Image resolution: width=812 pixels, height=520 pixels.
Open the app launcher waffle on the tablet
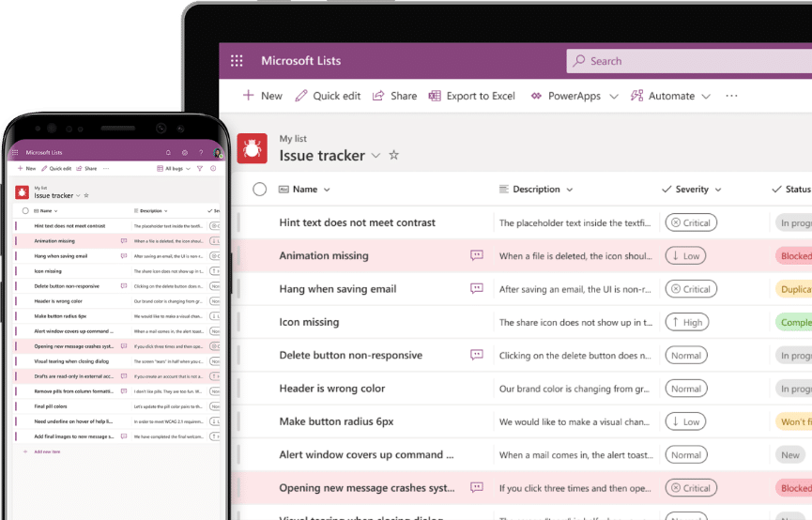click(237, 61)
